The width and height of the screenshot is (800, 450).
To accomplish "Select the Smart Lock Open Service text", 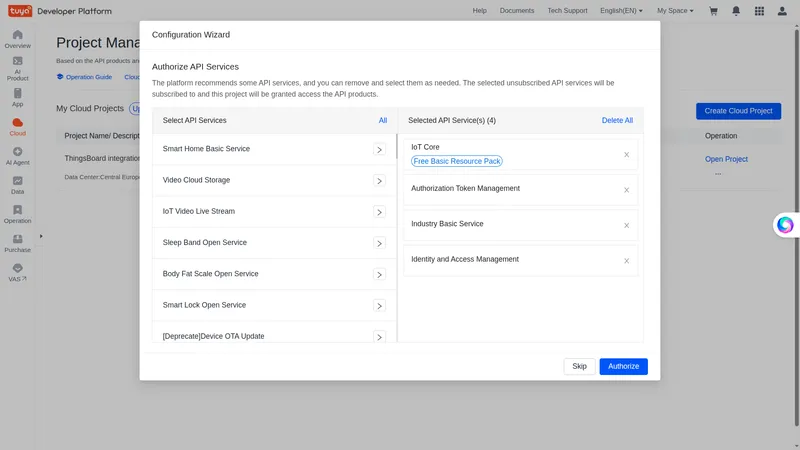I will (x=204, y=305).
